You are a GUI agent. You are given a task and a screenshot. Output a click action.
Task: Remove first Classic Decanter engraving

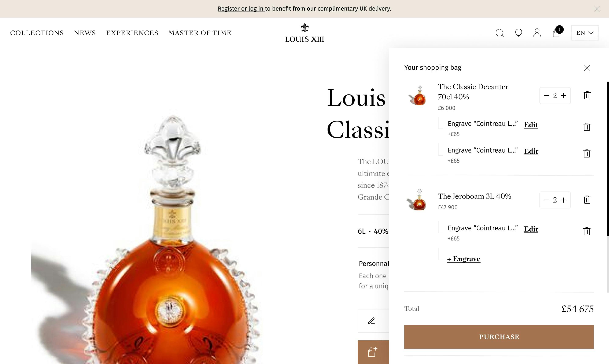point(587,127)
